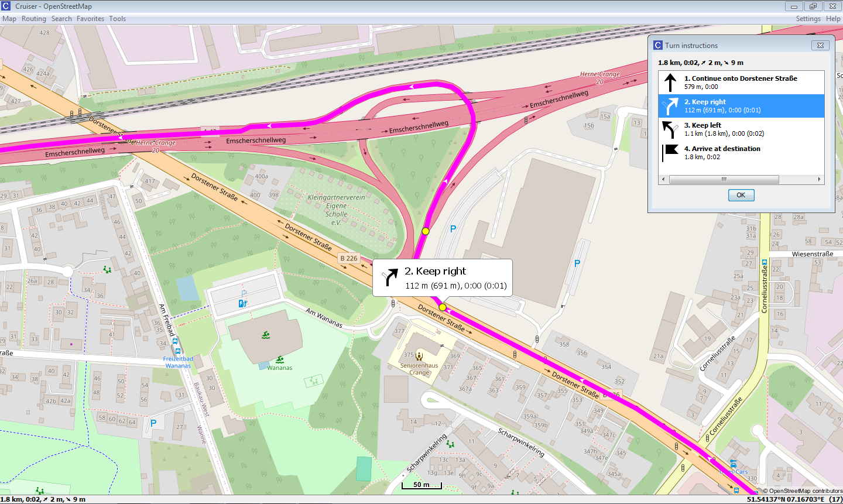Click the right scroll arrow in instructions list
The width and height of the screenshot is (843, 504).
click(819, 180)
